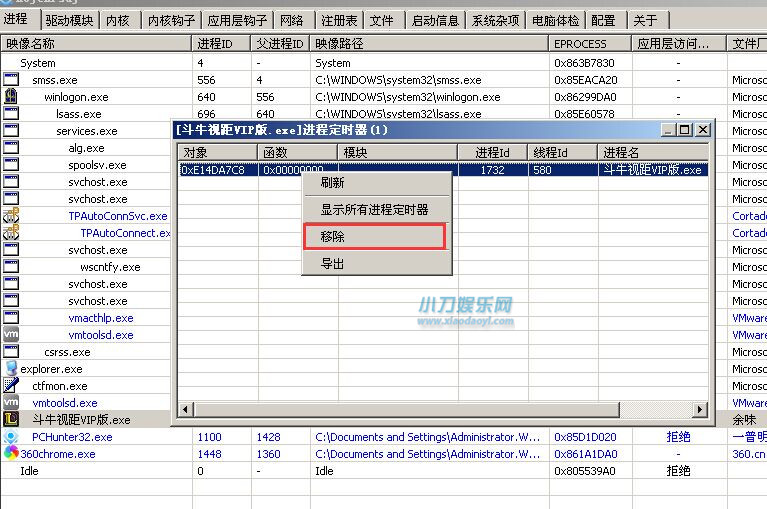
Task: Select 移除 in the context menu
Action: click(x=374, y=237)
